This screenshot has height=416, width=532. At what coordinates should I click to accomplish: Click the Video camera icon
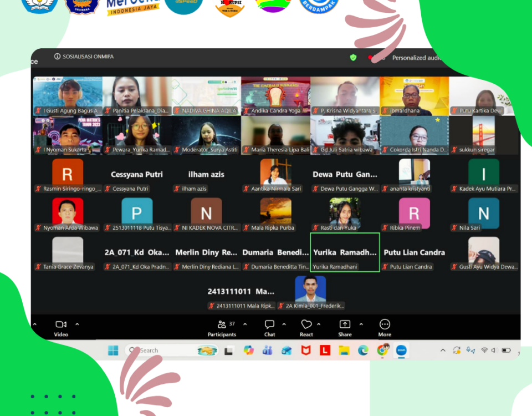pos(61,324)
